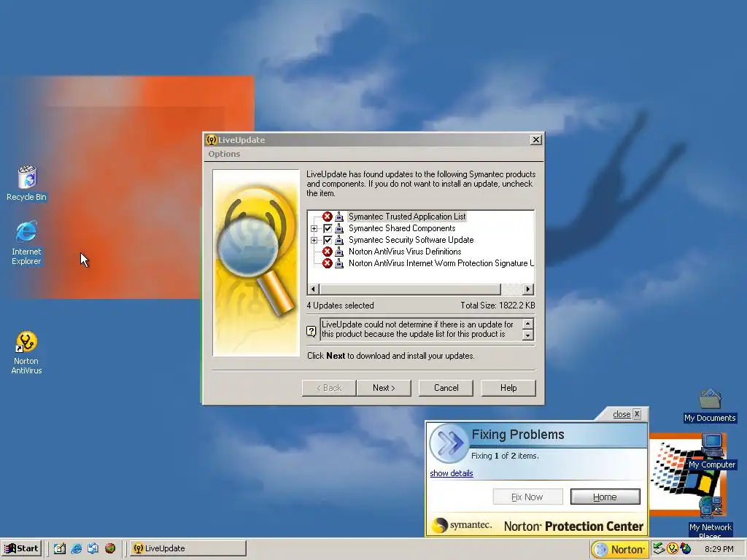Click the red X icon beside Norton AntiVirus Virus Definitions
Viewport: 747px width, 560px height.
pyautogui.click(x=328, y=252)
